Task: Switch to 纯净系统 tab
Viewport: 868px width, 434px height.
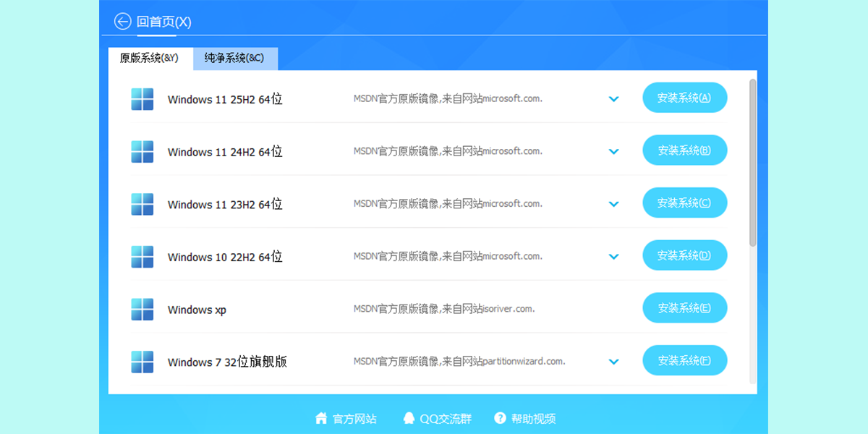Action: click(235, 59)
